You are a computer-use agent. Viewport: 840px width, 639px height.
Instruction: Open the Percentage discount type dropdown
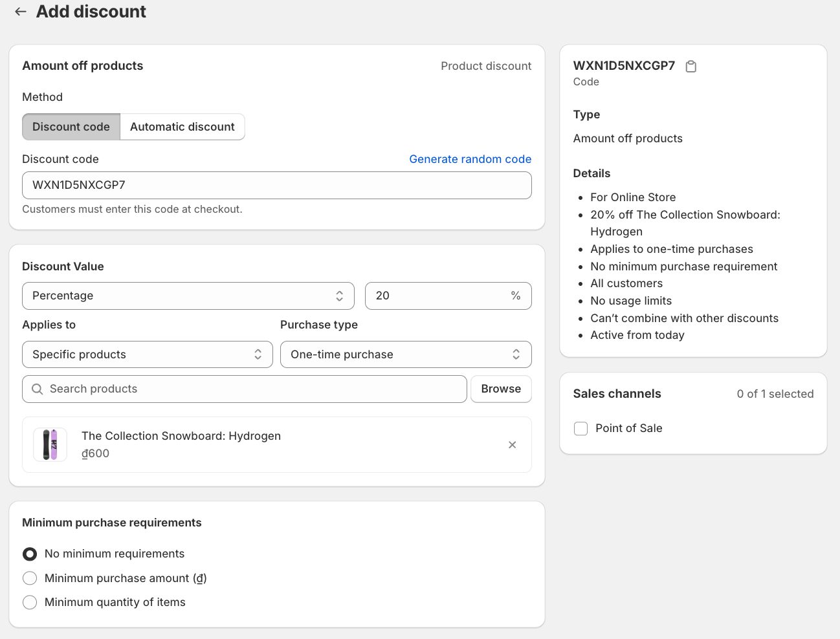tap(188, 296)
